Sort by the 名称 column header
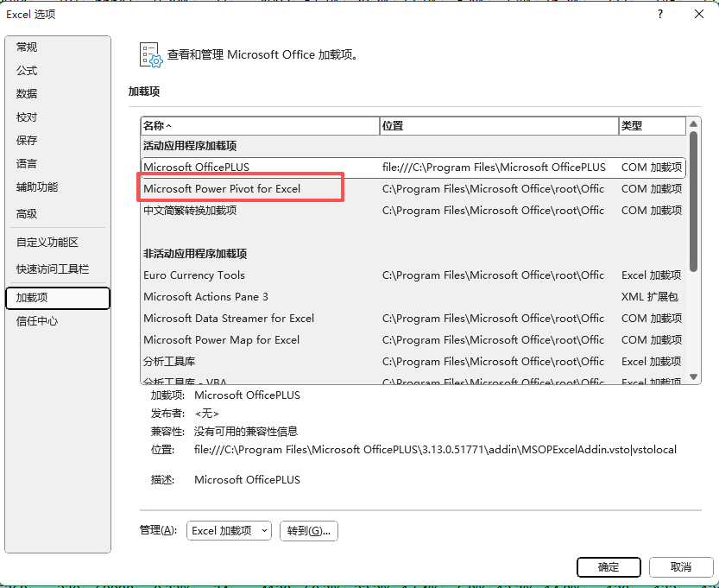This screenshot has width=719, height=588. coord(259,126)
